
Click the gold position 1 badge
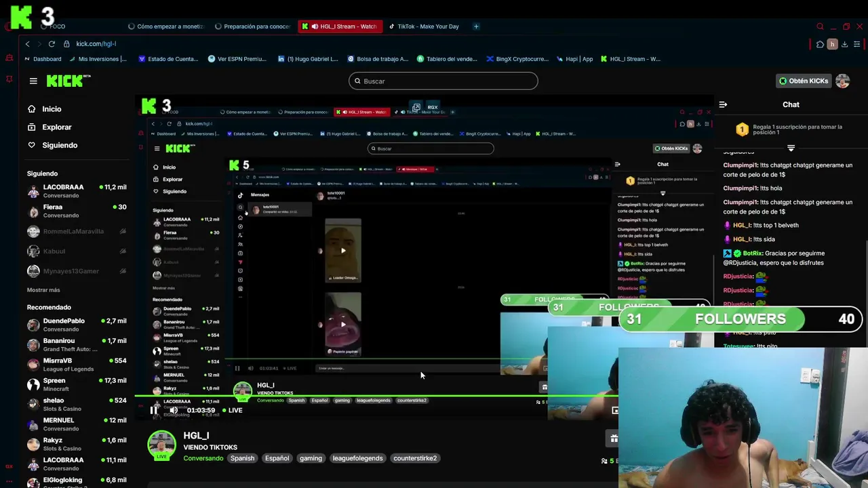point(742,129)
